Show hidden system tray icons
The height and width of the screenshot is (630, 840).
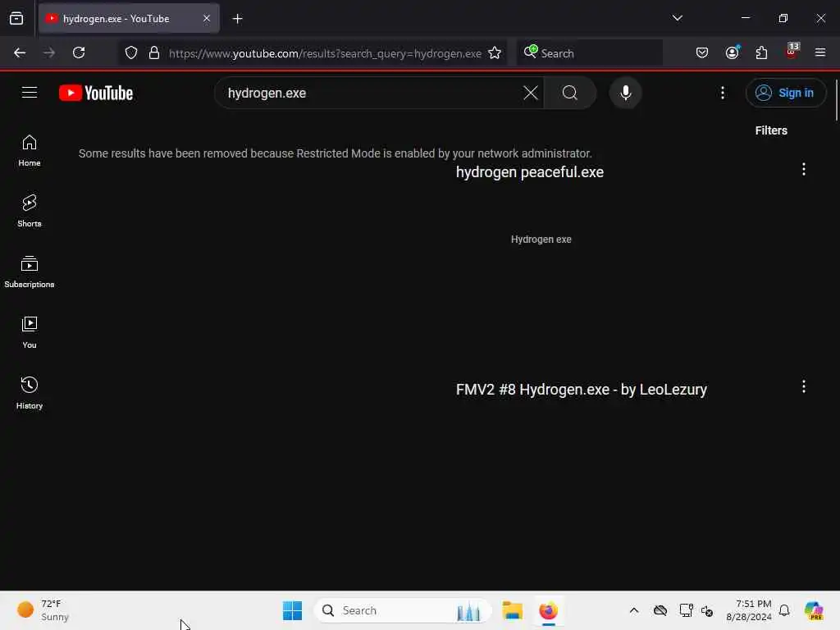[x=634, y=610]
